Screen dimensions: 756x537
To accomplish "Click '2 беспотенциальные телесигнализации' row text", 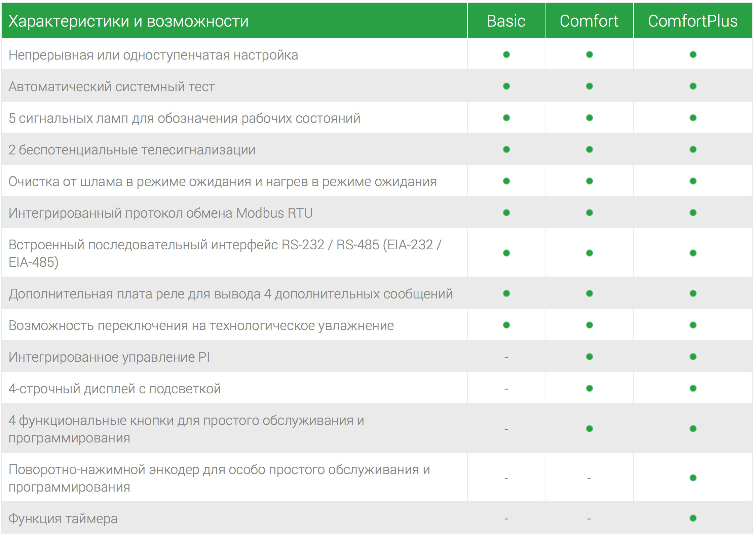I will [x=132, y=150].
